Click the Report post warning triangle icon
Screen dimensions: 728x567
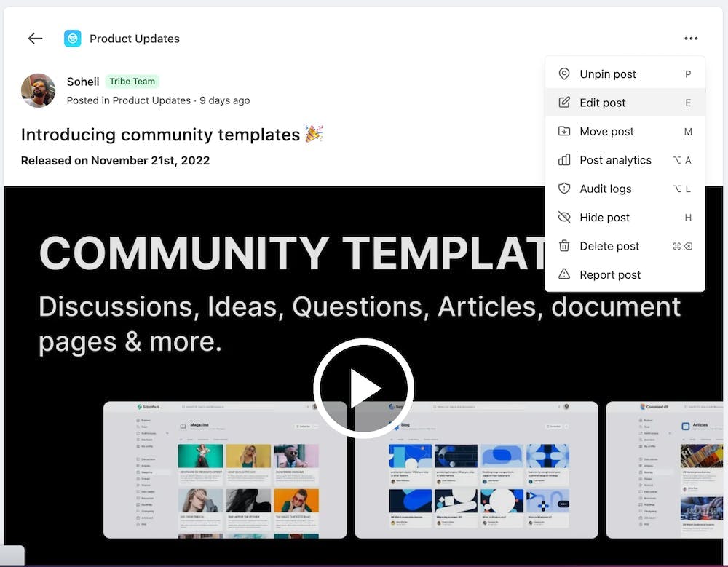[x=564, y=274]
